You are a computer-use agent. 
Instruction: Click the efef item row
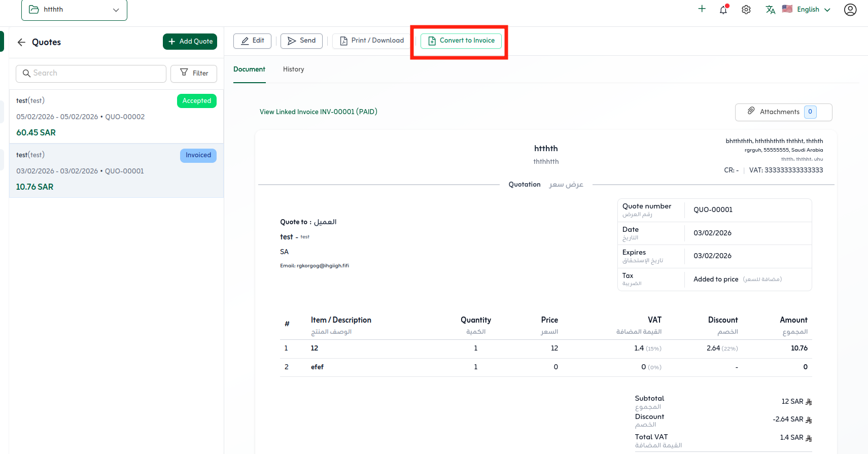tap(546, 367)
